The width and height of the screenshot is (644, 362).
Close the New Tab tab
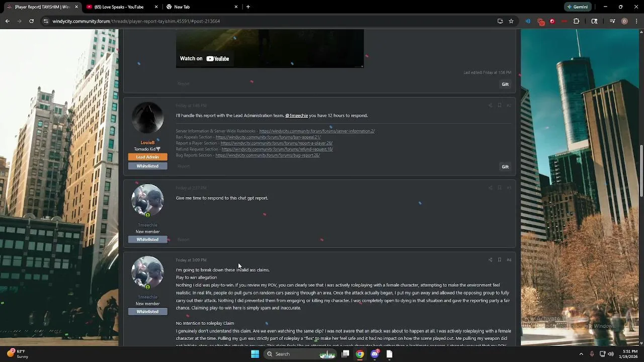coord(236,7)
